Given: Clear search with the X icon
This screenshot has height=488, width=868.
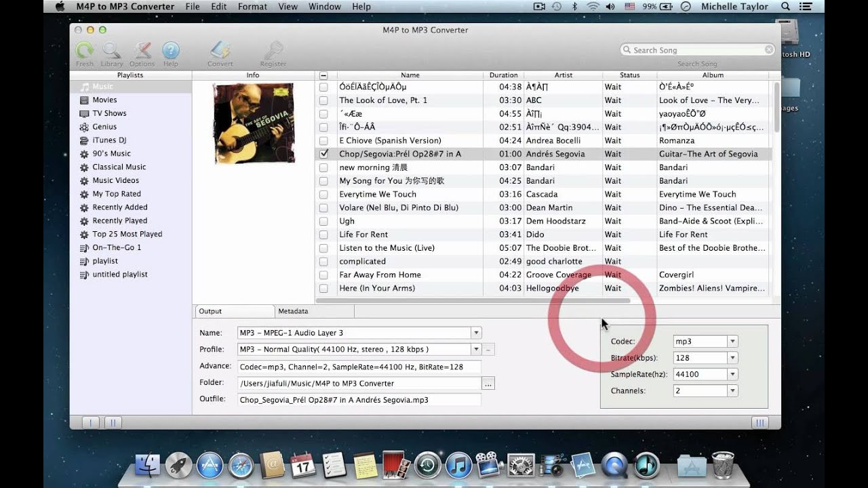Looking at the screenshot, I should click(769, 49).
